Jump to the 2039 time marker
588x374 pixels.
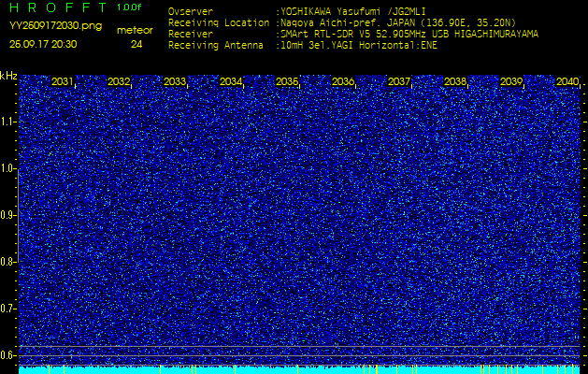click(511, 81)
